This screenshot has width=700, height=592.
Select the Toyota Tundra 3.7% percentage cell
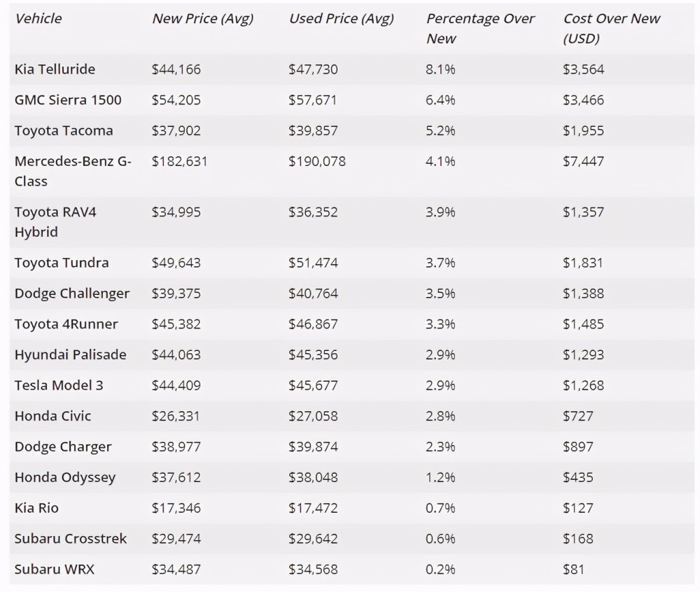(x=440, y=263)
